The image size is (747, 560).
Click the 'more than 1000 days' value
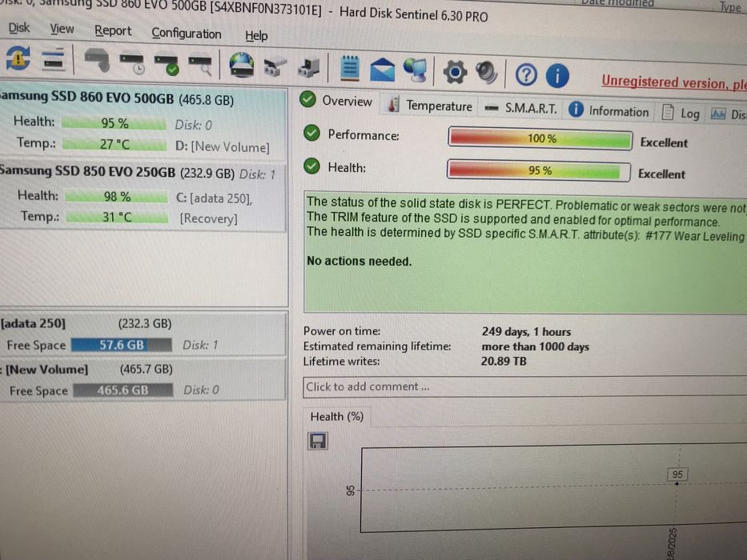pyautogui.click(x=535, y=346)
